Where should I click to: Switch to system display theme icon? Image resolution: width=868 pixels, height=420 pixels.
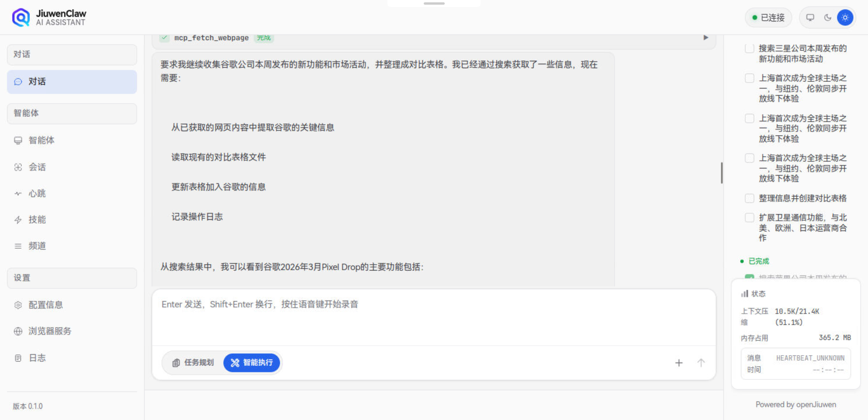[810, 18]
